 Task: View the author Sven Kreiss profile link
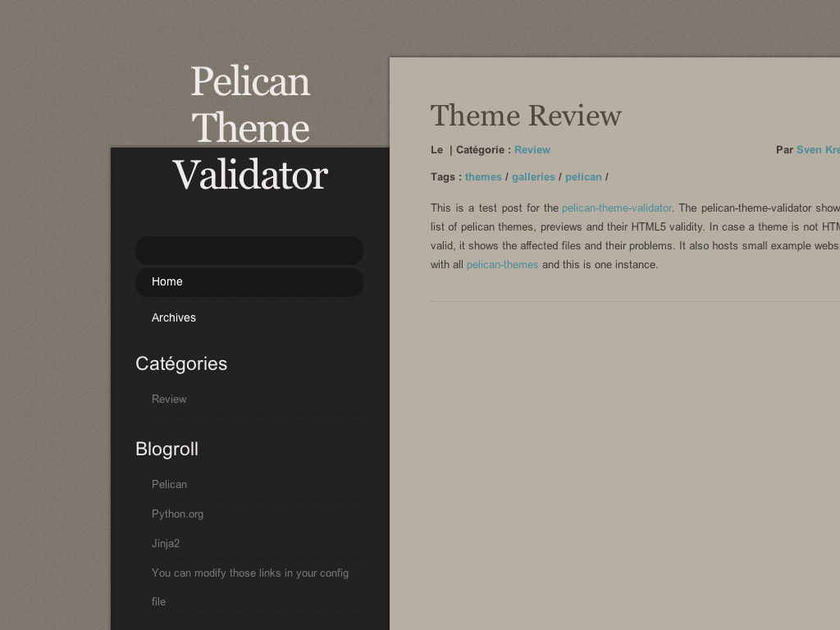coord(818,149)
